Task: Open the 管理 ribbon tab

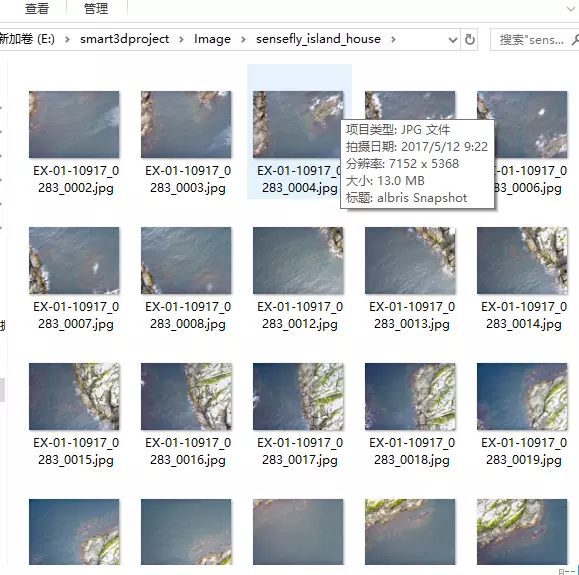Action: (96, 8)
